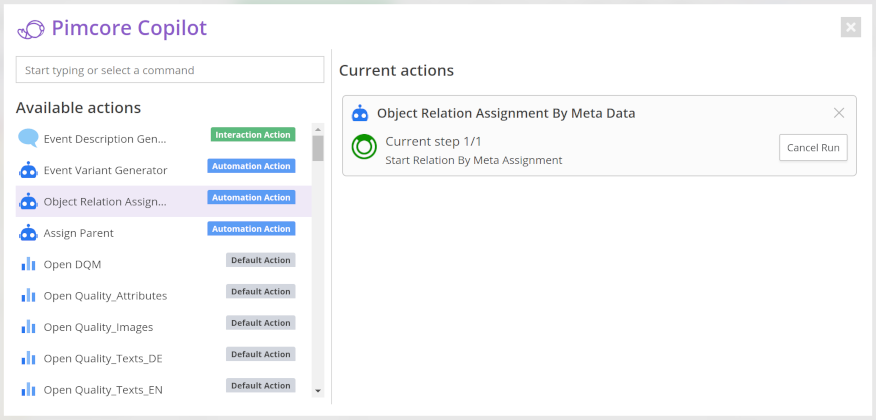Viewport: 876px width, 420px height.
Task: Click the chart icon beside Open Quality_Texts_EN
Action: coord(28,389)
